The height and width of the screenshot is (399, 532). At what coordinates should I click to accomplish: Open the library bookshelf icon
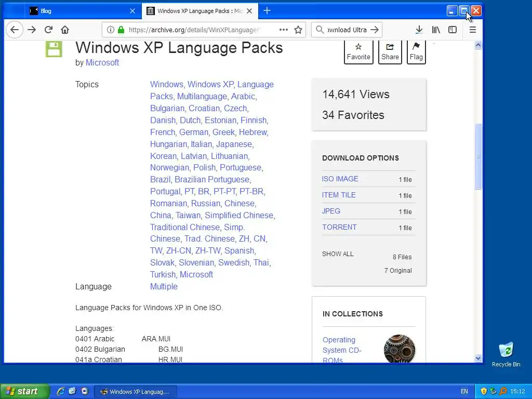pyautogui.click(x=436, y=30)
